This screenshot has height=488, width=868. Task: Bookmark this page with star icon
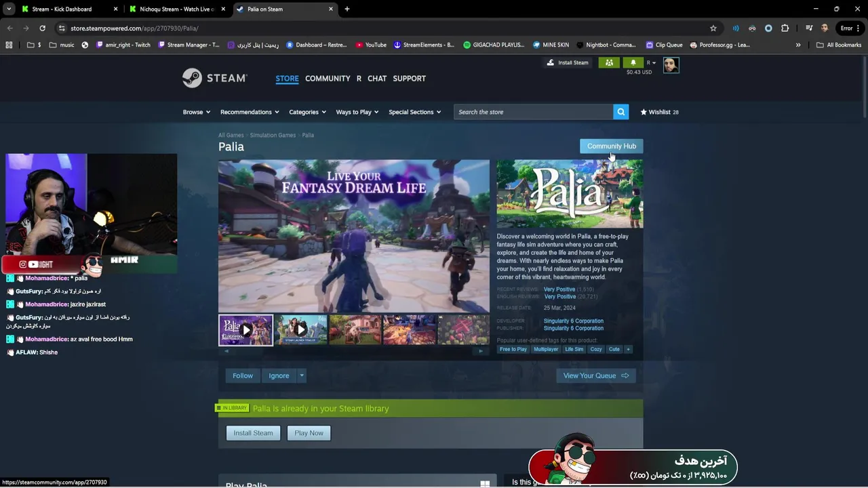click(713, 28)
